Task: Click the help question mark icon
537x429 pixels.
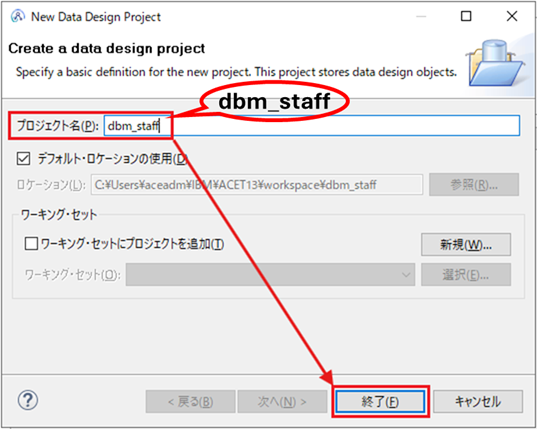Action: pyautogui.click(x=28, y=400)
